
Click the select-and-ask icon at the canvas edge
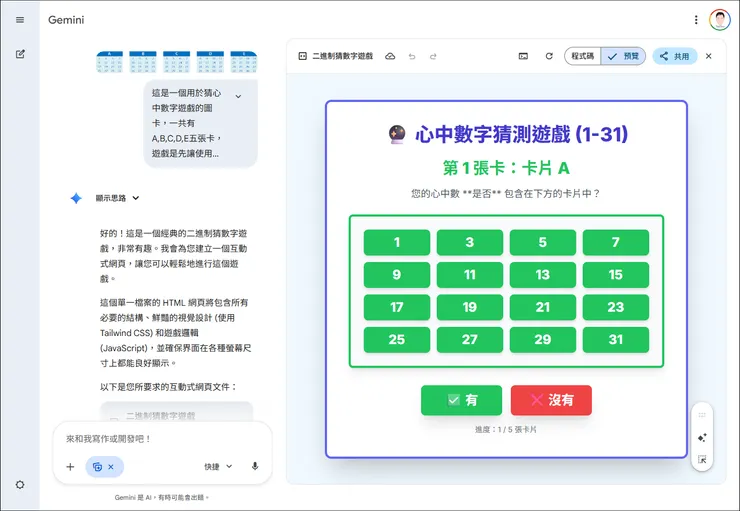(702, 459)
